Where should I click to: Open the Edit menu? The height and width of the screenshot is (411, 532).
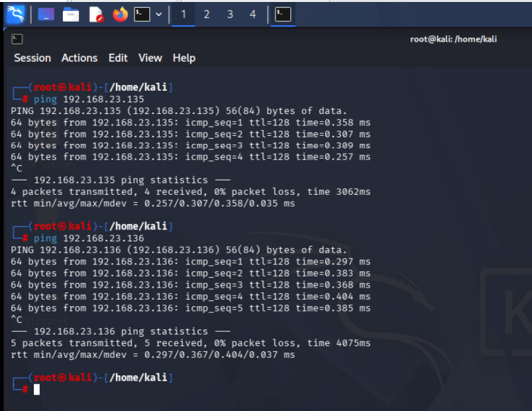pyautogui.click(x=118, y=58)
